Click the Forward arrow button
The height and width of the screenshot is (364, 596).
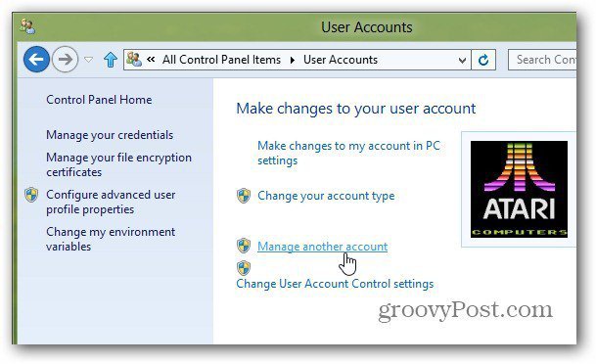65,60
